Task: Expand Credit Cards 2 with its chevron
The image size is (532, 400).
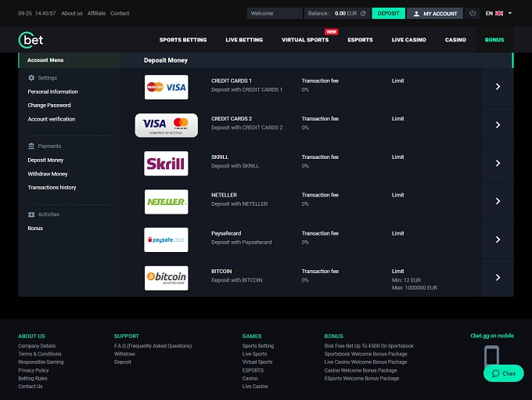Action: pos(498,125)
